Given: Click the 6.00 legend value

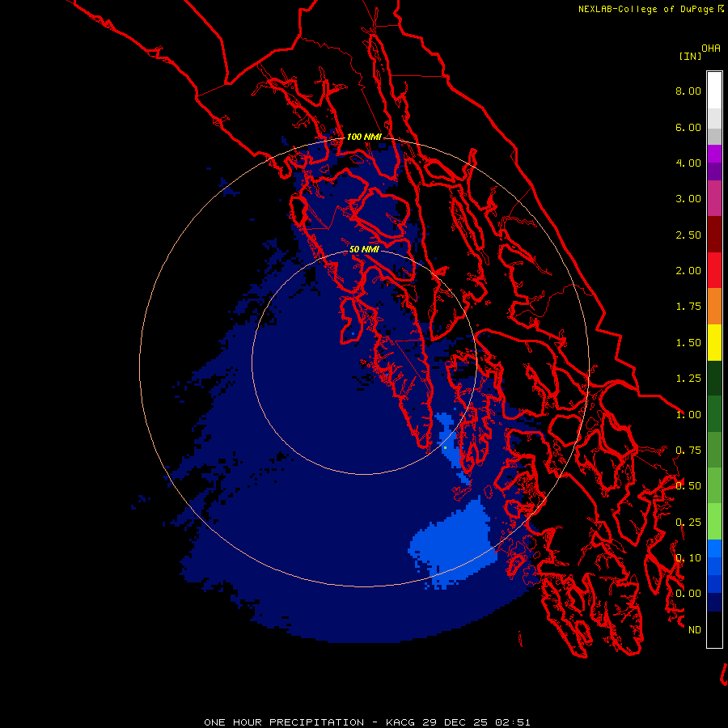Looking at the screenshot, I should tap(688, 127).
